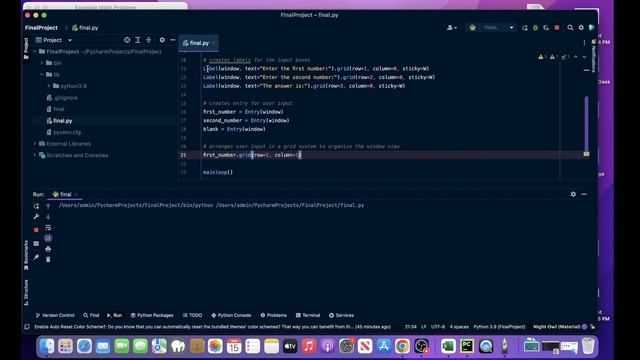
Task: Hide the Project panel with the minus icon
Action: tap(173, 40)
